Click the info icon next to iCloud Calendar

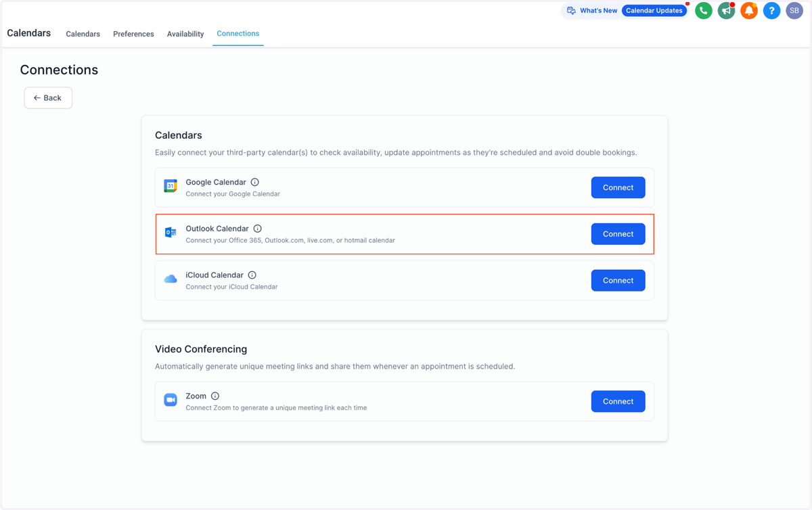coord(252,275)
